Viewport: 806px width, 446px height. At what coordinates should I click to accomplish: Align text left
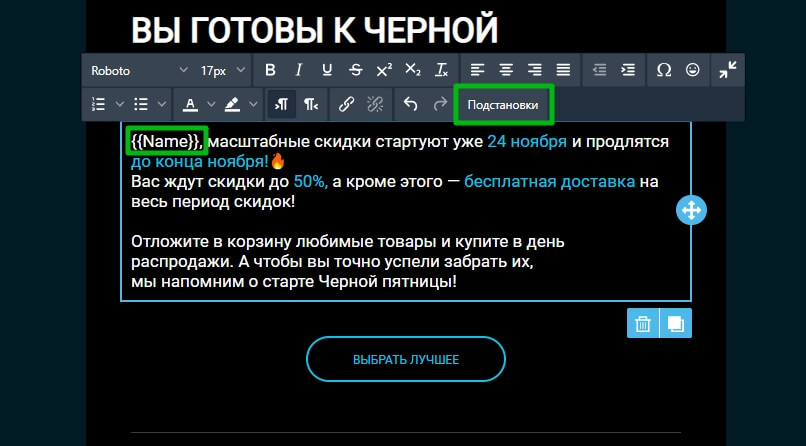478,70
